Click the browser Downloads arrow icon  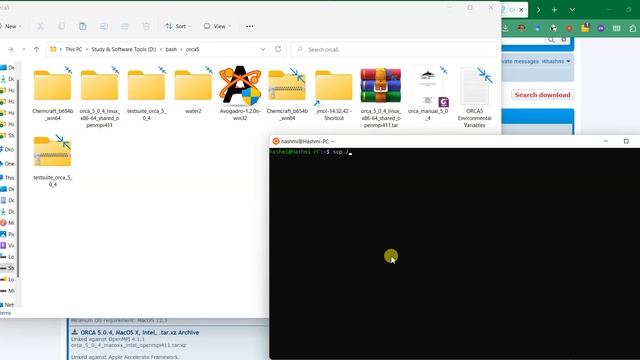505,28
